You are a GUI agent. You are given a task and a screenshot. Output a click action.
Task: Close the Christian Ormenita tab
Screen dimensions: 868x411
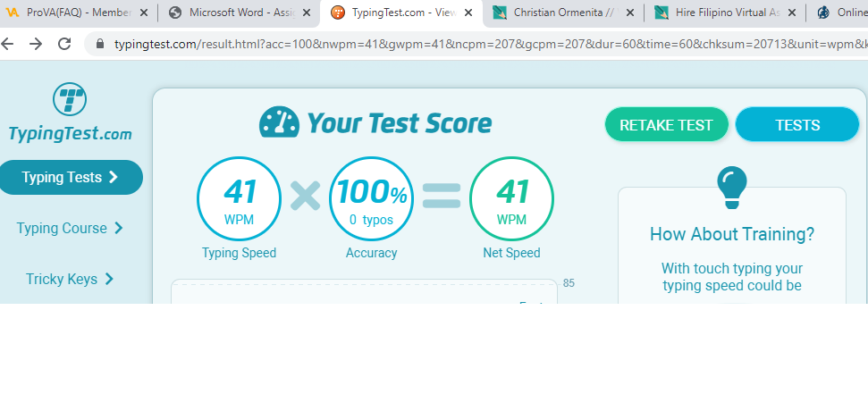(x=630, y=13)
